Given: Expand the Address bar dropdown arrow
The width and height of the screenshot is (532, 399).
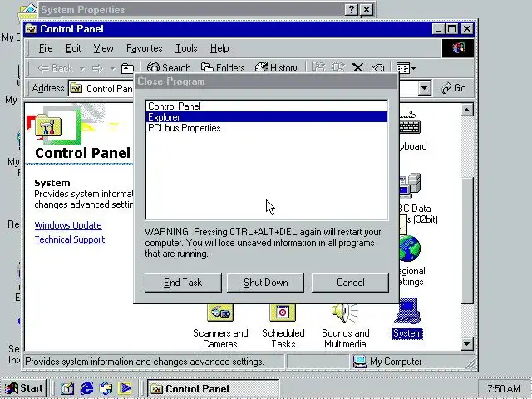Looking at the screenshot, I should click(424, 89).
